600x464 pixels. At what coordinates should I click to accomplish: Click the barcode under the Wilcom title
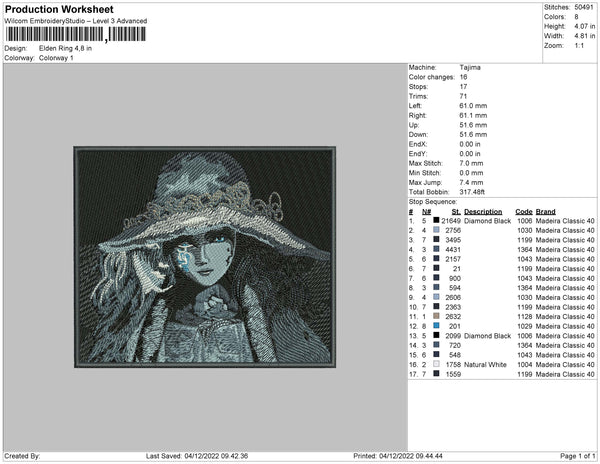coord(75,34)
